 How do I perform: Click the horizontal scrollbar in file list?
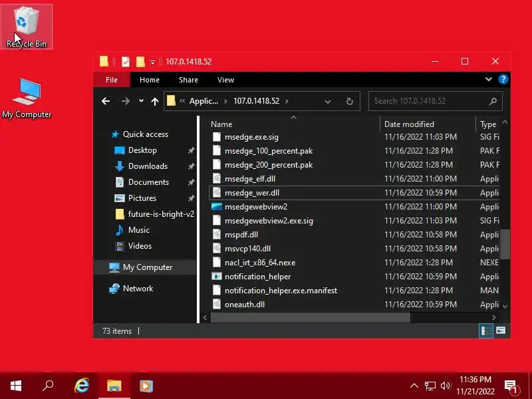[x=310, y=318]
